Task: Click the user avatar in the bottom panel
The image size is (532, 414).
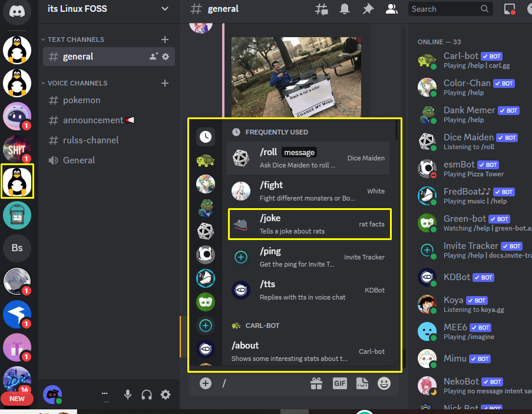Action: pyautogui.click(x=52, y=395)
